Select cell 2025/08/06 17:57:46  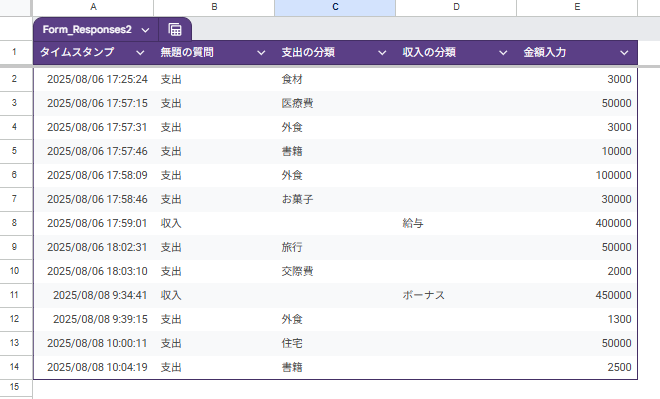point(93,151)
